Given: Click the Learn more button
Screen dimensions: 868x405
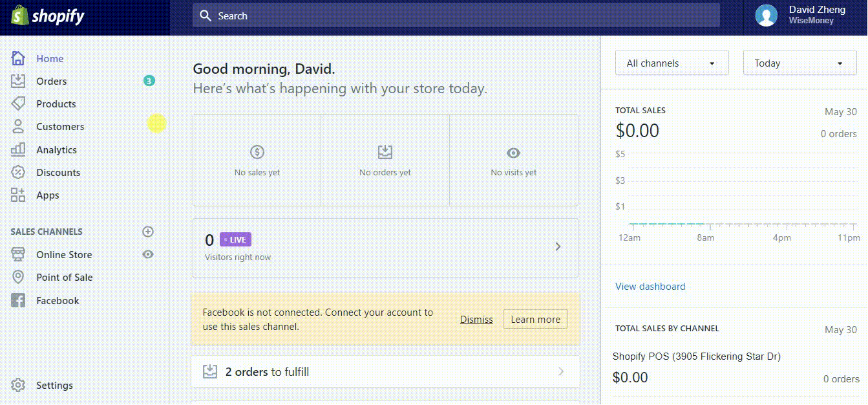Looking at the screenshot, I should (535, 319).
